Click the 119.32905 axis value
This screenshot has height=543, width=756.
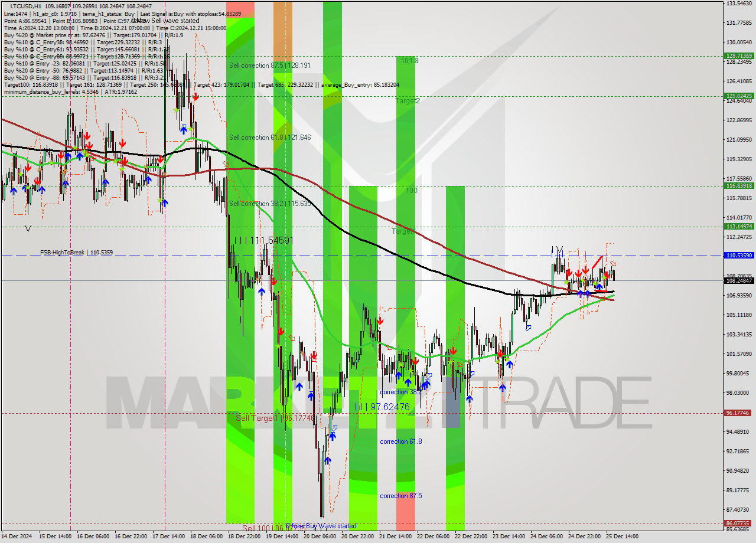tap(739, 159)
